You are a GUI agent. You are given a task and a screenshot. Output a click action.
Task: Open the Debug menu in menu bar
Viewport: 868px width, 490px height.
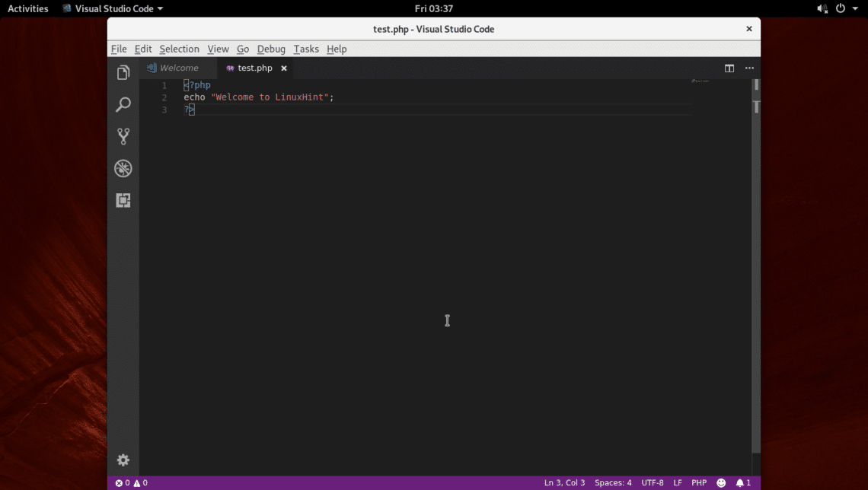click(x=271, y=49)
